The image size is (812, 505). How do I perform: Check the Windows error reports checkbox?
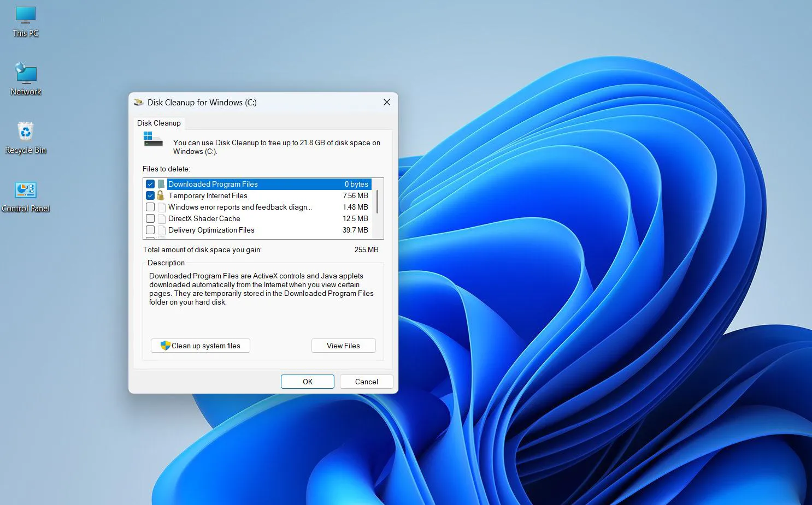pos(150,207)
